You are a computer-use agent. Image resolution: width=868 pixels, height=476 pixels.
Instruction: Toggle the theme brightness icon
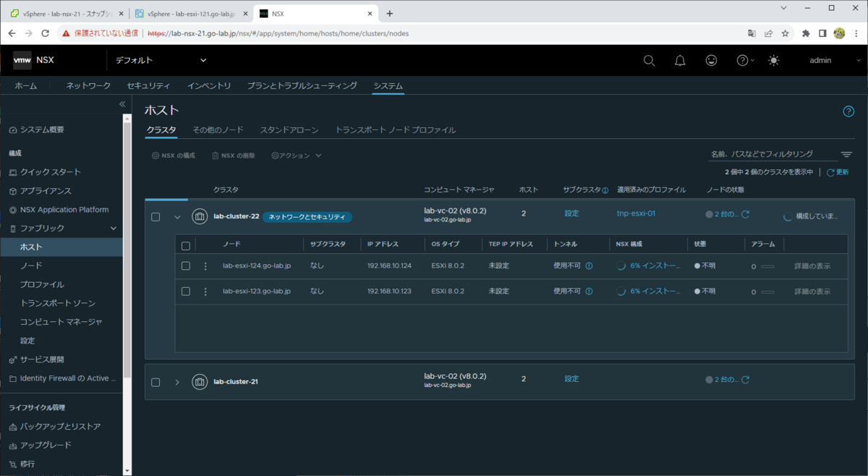click(x=773, y=60)
